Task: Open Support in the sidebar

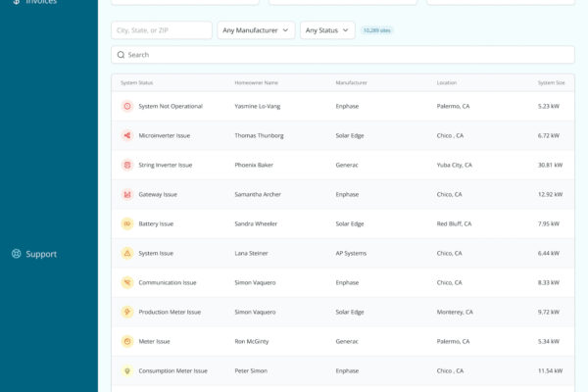Action: (34, 254)
